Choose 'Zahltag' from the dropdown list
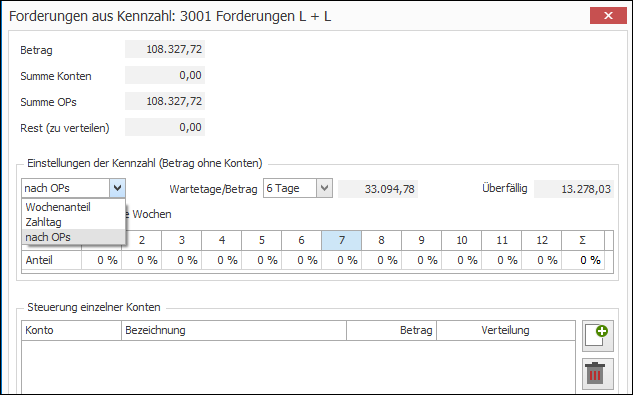Screen dimensions: 633x395 tap(73, 222)
